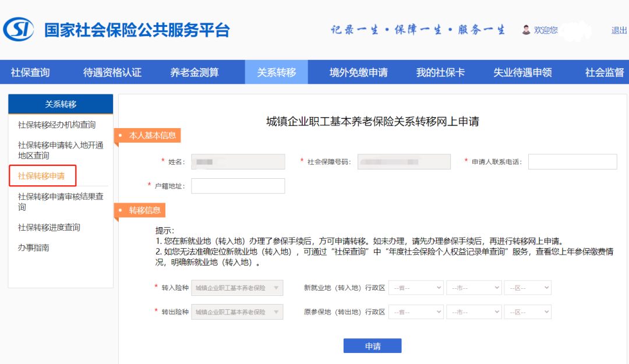This screenshot has height=364, width=629.
Task: Click 退出 to log out
Action: coord(619,30)
